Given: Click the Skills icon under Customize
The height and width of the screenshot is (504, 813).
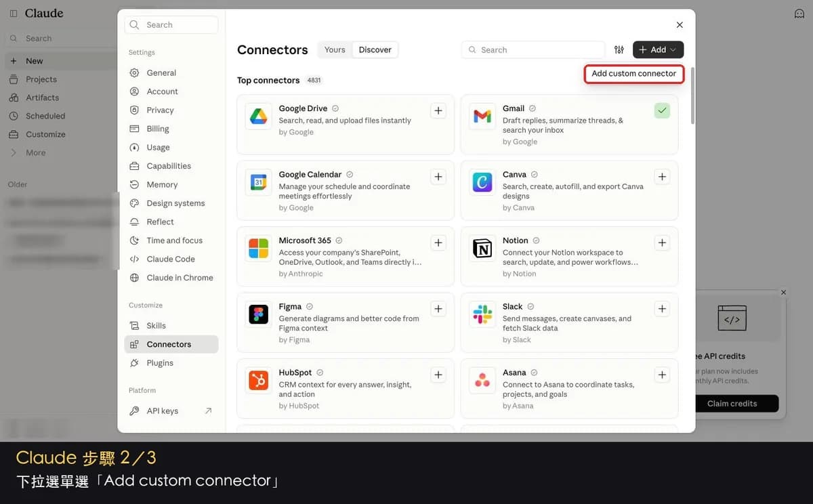Looking at the screenshot, I should coord(134,326).
